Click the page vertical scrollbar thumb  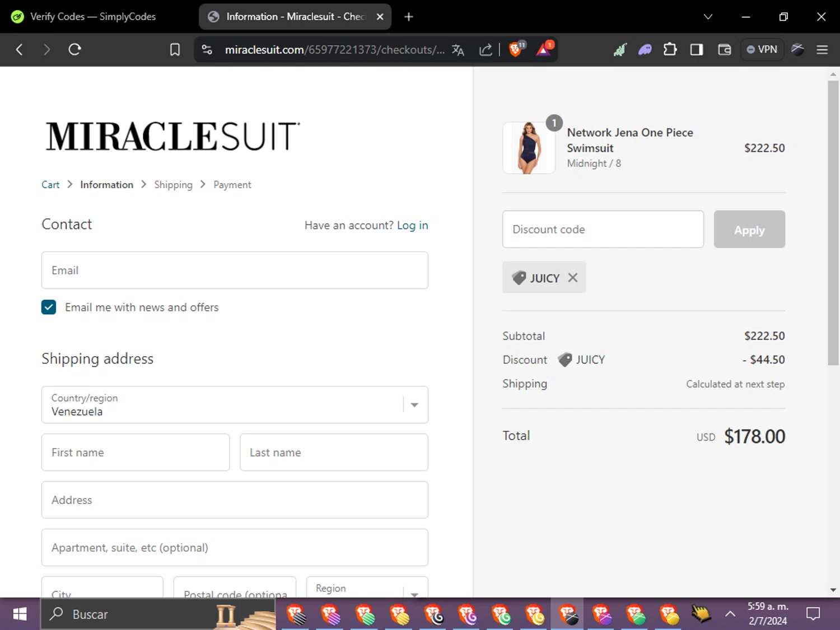[x=833, y=223]
